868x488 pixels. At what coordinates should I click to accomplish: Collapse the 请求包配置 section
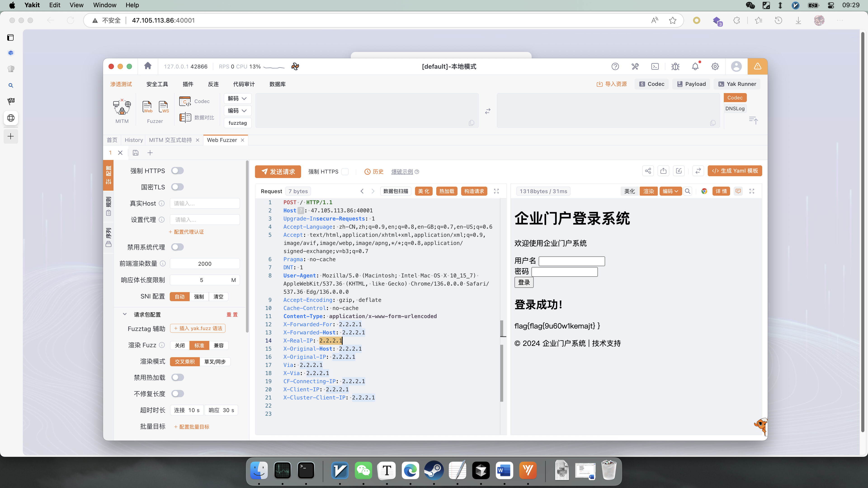click(x=125, y=314)
